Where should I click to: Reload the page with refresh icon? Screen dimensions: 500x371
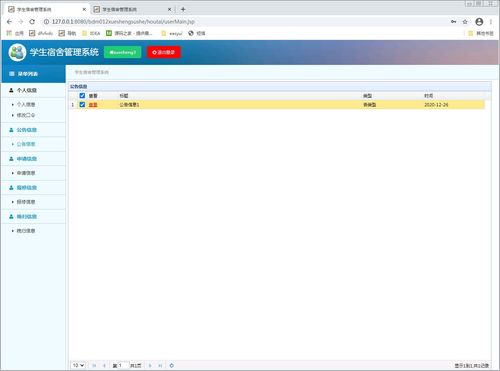32,22
